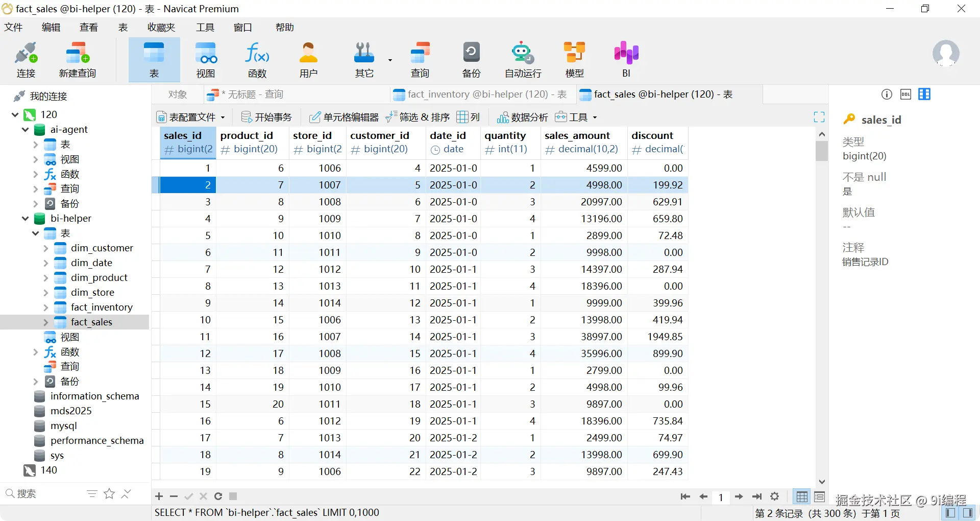Expand the fact_inventory table node
Screen dimensions: 980x521
pyautogui.click(x=45, y=307)
